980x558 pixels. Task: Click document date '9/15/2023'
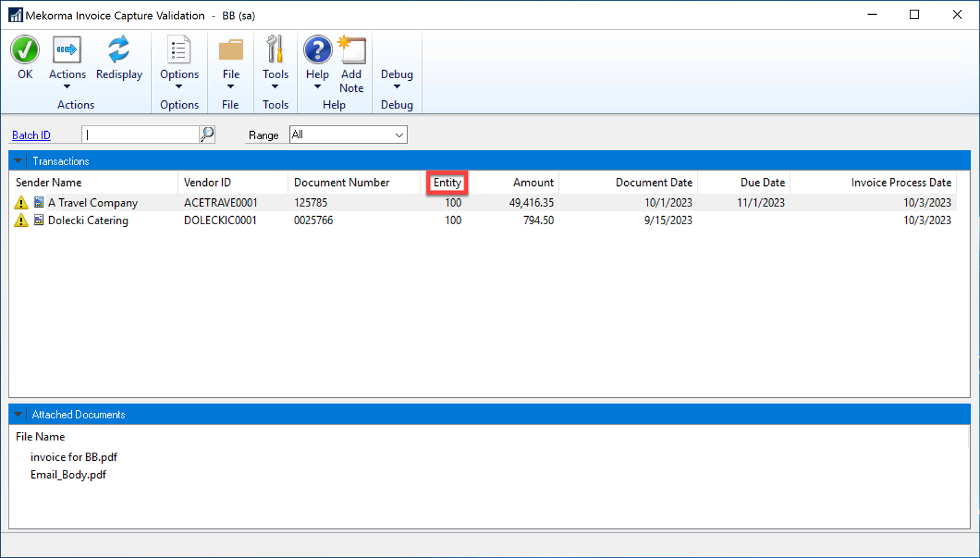click(x=668, y=220)
